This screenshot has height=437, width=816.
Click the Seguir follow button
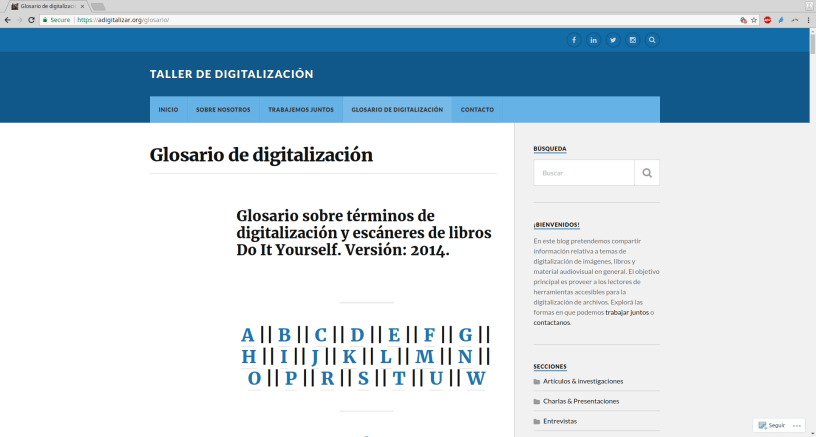[x=772, y=425]
